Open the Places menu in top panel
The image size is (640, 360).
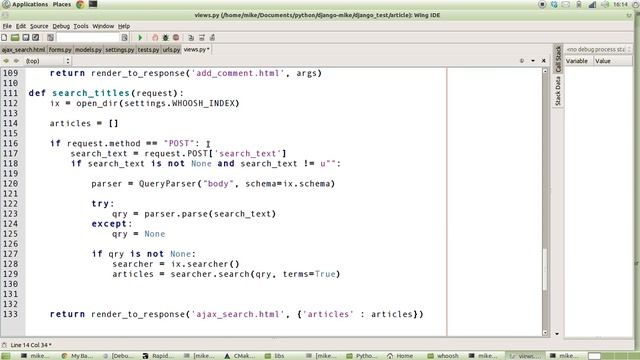62,4
